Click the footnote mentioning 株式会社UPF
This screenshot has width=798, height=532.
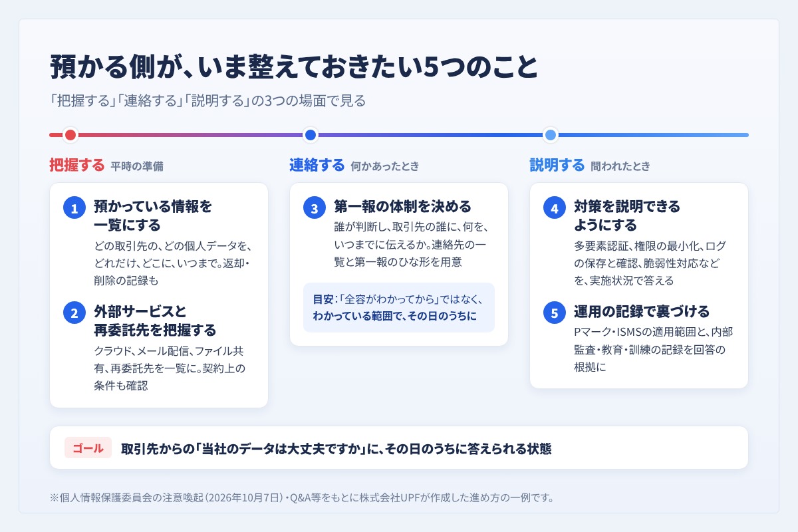[x=302, y=497]
